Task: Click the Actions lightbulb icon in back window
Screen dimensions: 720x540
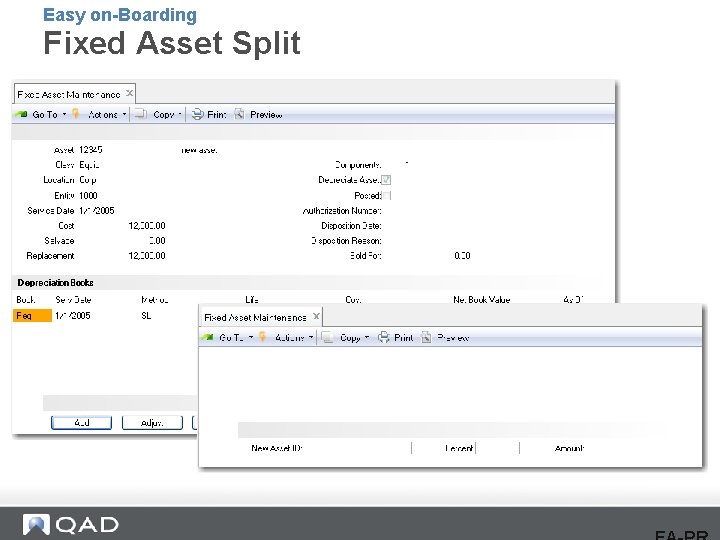Action: pyautogui.click(x=76, y=114)
